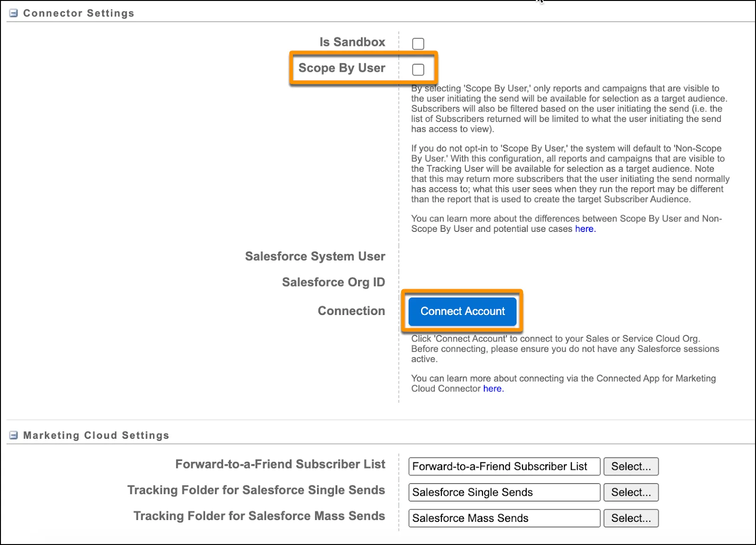756x545 pixels.
Task: Click the Forward-to-a-Friend Subscriber List label
Action: (x=280, y=464)
